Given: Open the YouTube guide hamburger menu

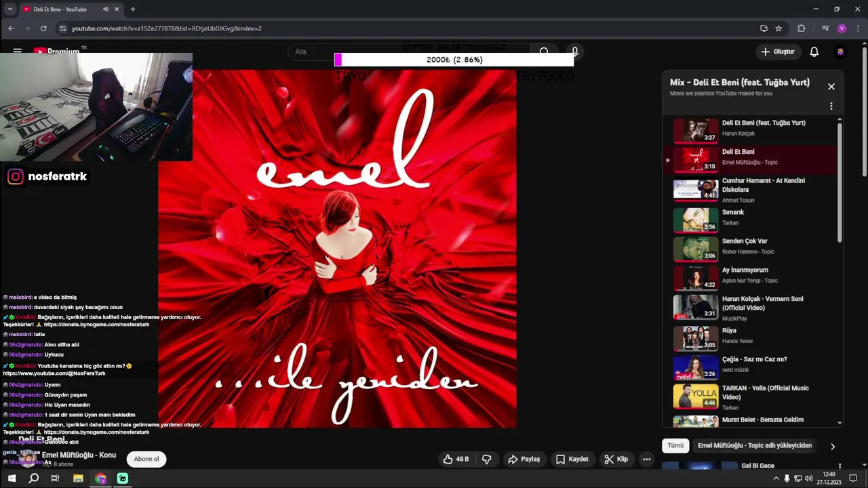Looking at the screenshot, I should click(18, 51).
